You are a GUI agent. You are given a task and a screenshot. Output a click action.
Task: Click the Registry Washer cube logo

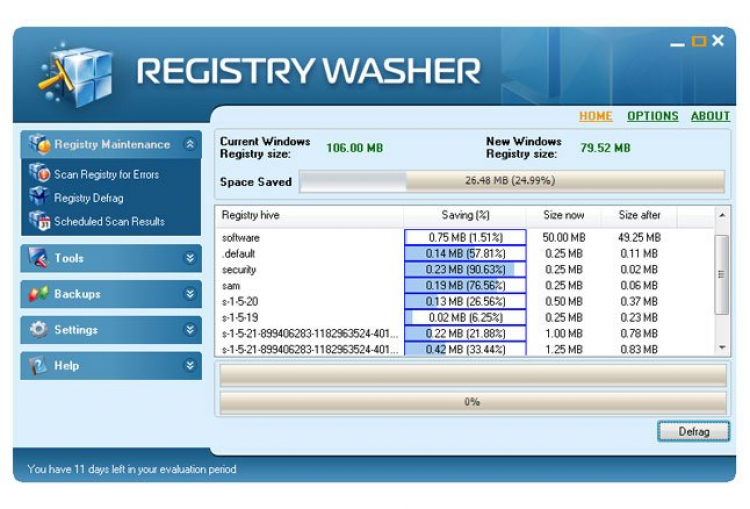pyautogui.click(x=77, y=76)
